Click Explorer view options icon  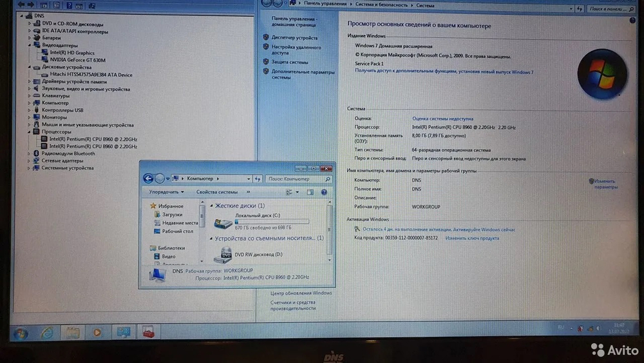point(289,192)
